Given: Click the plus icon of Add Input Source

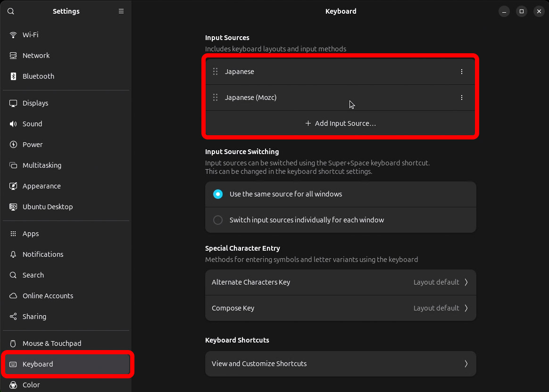Looking at the screenshot, I should (308, 123).
